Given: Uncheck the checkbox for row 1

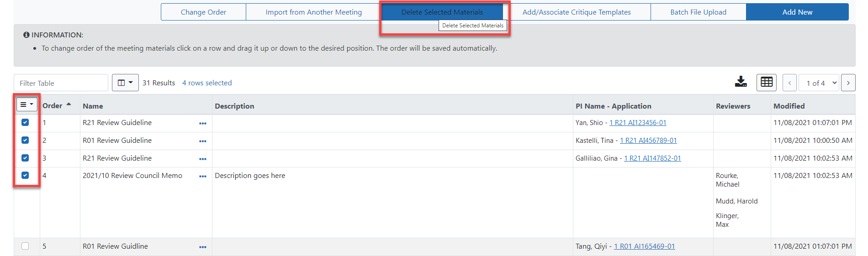Looking at the screenshot, I should (25, 122).
